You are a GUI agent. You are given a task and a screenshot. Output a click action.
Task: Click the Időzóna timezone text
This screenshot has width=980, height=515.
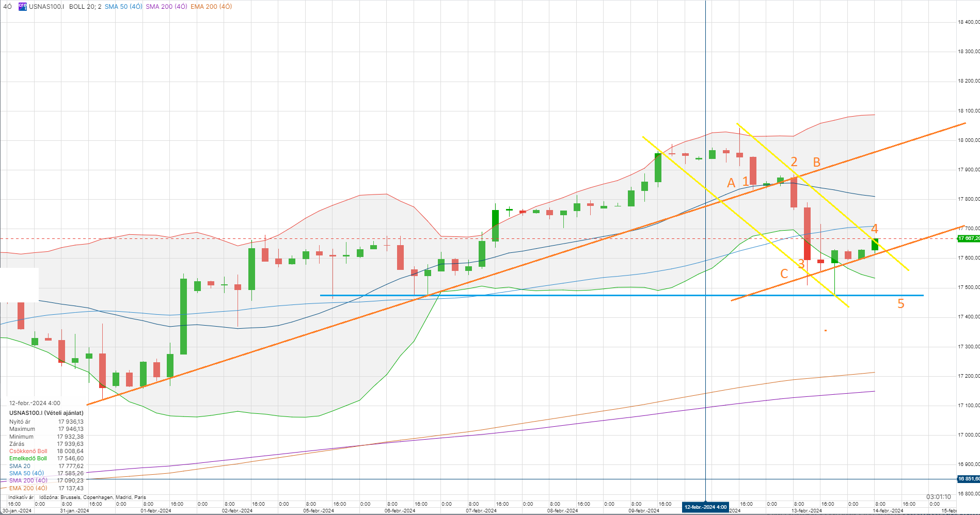[93, 497]
